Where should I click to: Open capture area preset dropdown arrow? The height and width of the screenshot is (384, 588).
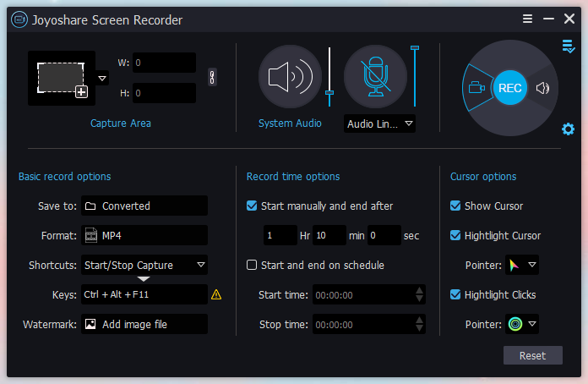[x=102, y=79]
